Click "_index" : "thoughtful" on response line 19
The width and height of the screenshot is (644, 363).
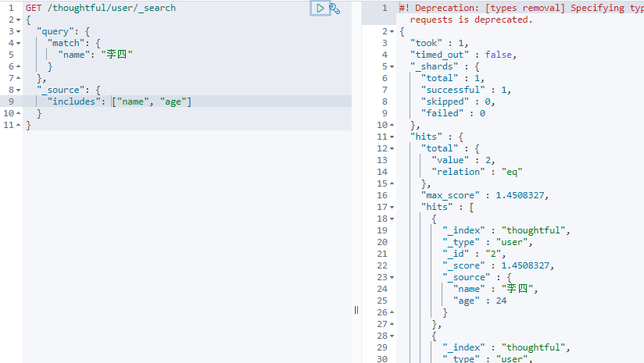(x=506, y=230)
